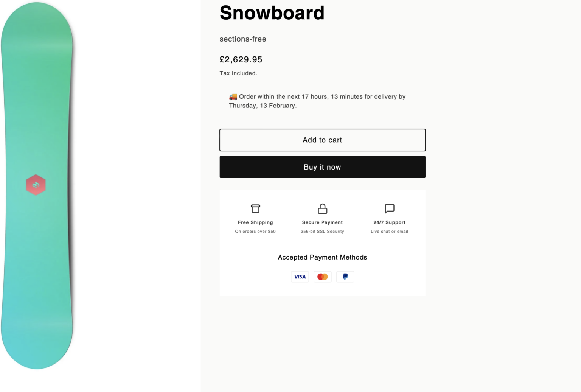Click the Buy it now button
The image size is (581, 392).
(322, 167)
